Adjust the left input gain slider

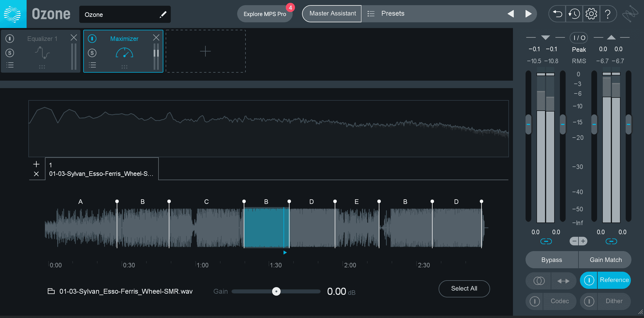coord(528,124)
